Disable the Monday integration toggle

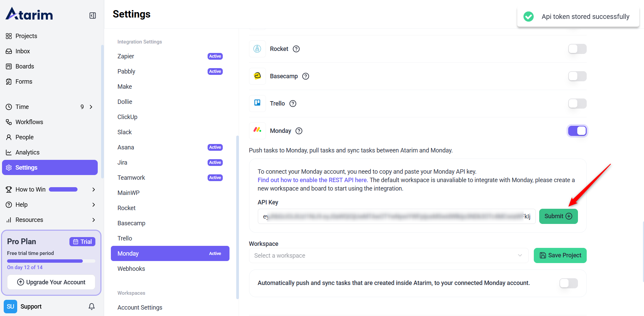pyautogui.click(x=577, y=131)
